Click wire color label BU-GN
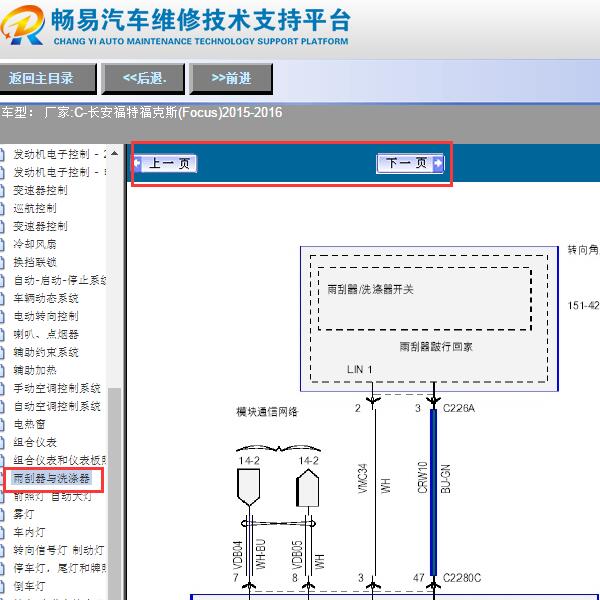Image resolution: width=600 pixels, height=600 pixels. 445,479
